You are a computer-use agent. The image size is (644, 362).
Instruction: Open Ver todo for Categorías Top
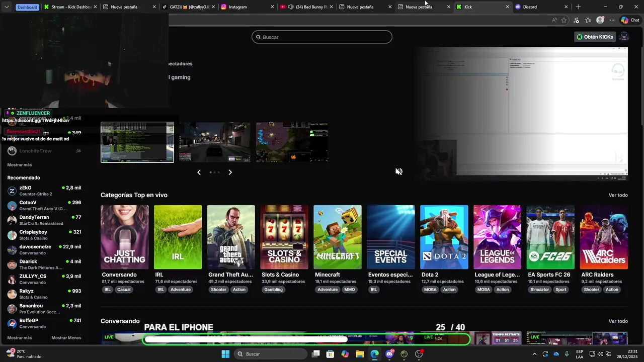[x=618, y=195]
